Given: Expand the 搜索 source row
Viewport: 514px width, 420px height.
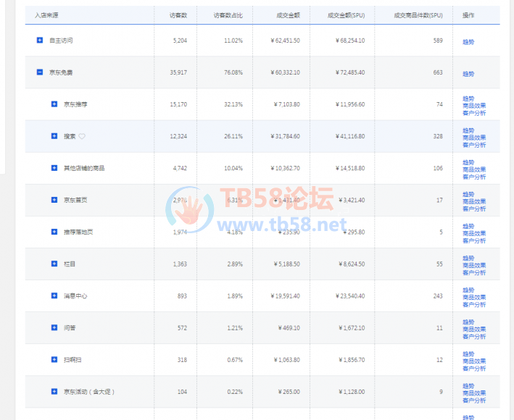Looking at the screenshot, I should pos(54,136).
